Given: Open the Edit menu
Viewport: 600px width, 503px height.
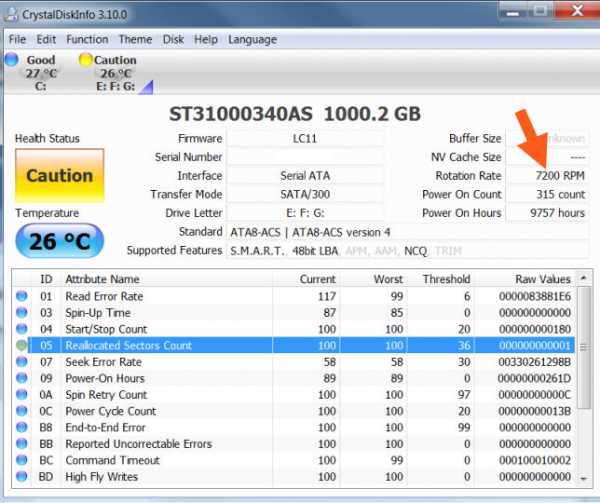Looking at the screenshot, I should (x=46, y=39).
